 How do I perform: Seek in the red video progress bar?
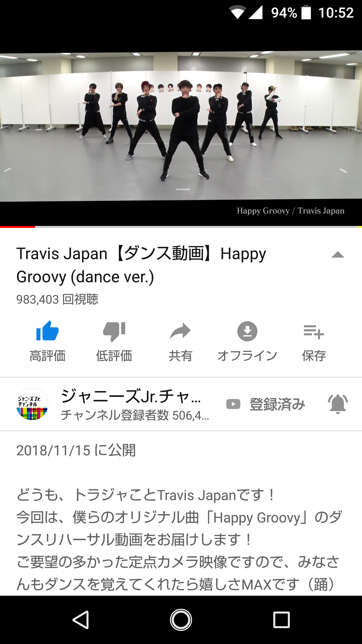[181, 227]
